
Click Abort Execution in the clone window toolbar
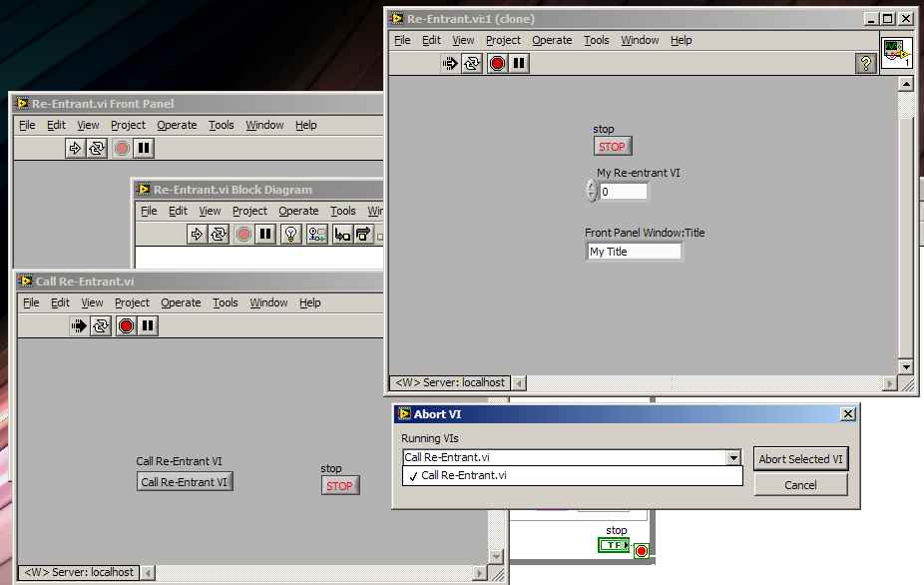click(x=497, y=64)
